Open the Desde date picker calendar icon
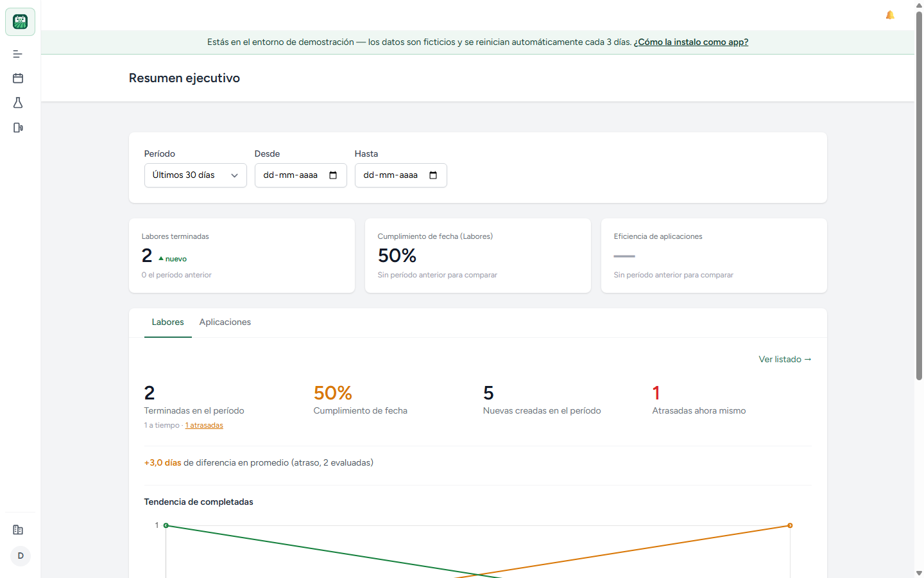The width and height of the screenshot is (924, 578). (x=333, y=175)
